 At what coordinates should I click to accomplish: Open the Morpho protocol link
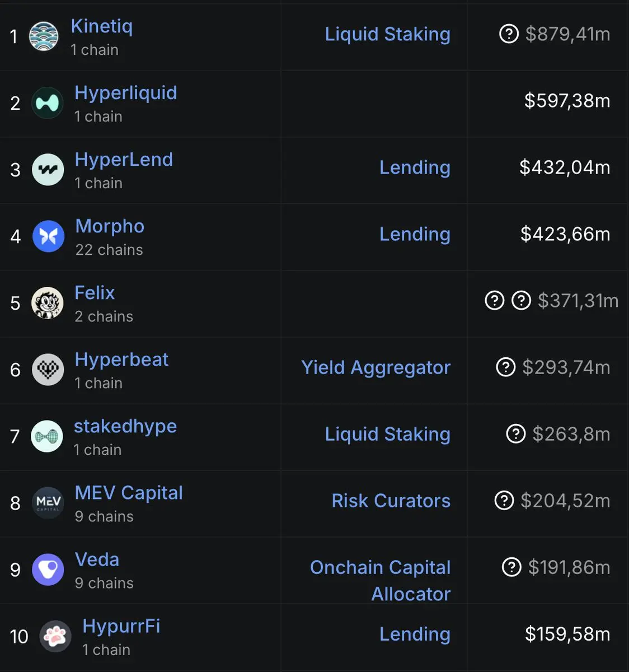pos(110,226)
